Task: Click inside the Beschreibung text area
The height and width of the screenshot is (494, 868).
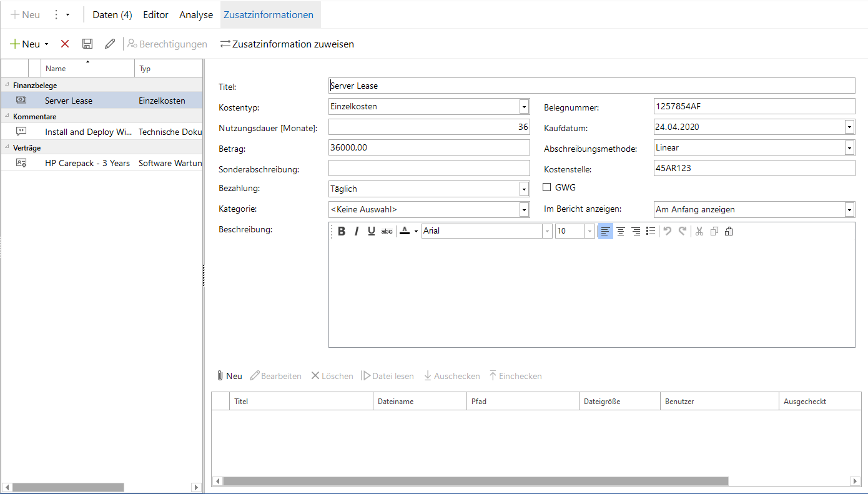Action: click(x=591, y=293)
